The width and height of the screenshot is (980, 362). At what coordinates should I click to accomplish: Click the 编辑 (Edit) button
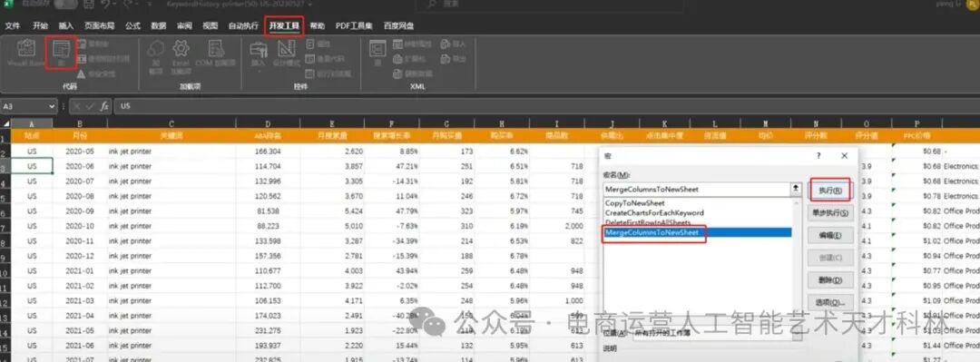830,235
